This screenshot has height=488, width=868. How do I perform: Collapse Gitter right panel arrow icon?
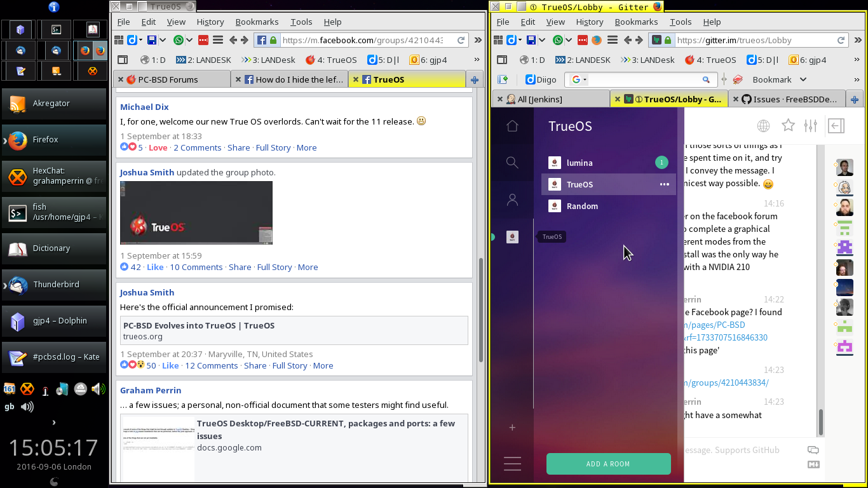836,126
